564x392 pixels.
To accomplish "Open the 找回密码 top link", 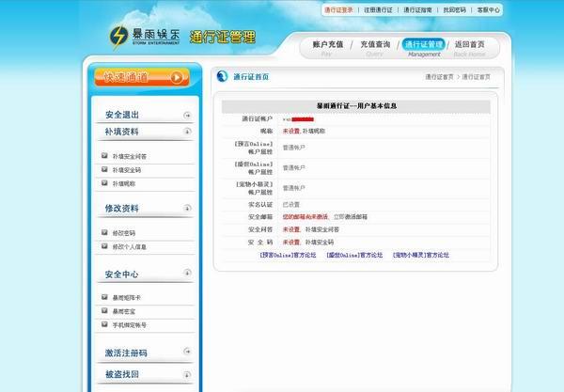I will click(x=453, y=9).
